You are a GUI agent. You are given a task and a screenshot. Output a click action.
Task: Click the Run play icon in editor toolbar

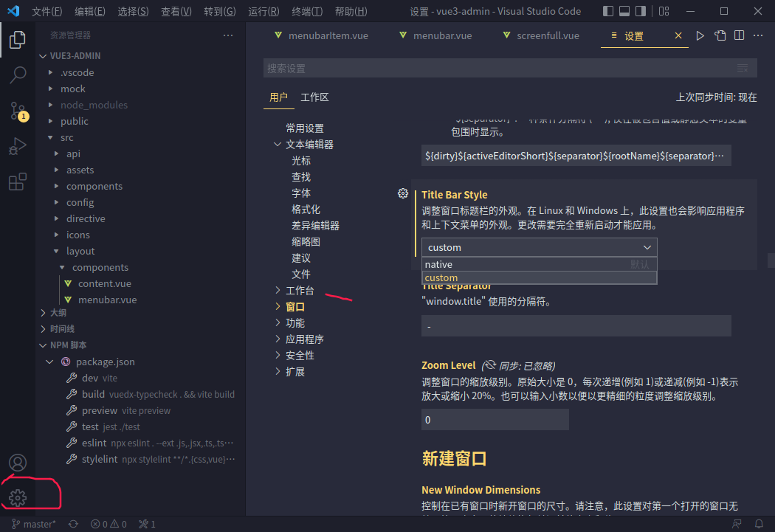(x=700, y=35)
